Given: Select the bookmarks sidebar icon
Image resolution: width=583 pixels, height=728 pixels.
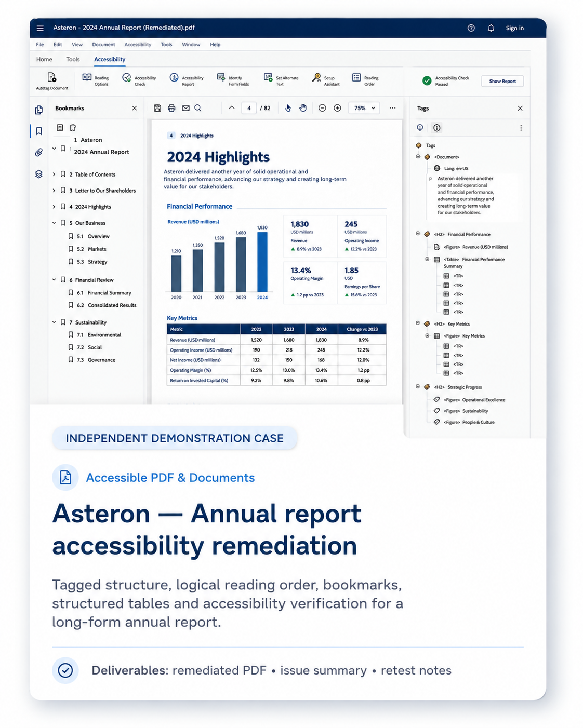Looking at the screenshot, I should pyautogui.click(x=39, y=131).
